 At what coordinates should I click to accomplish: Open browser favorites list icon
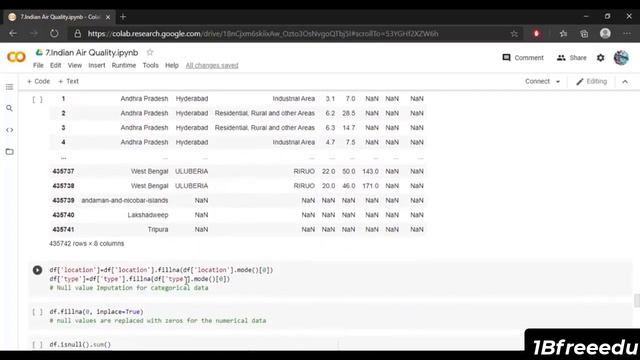pyautogui.click(x=563, y=33)
